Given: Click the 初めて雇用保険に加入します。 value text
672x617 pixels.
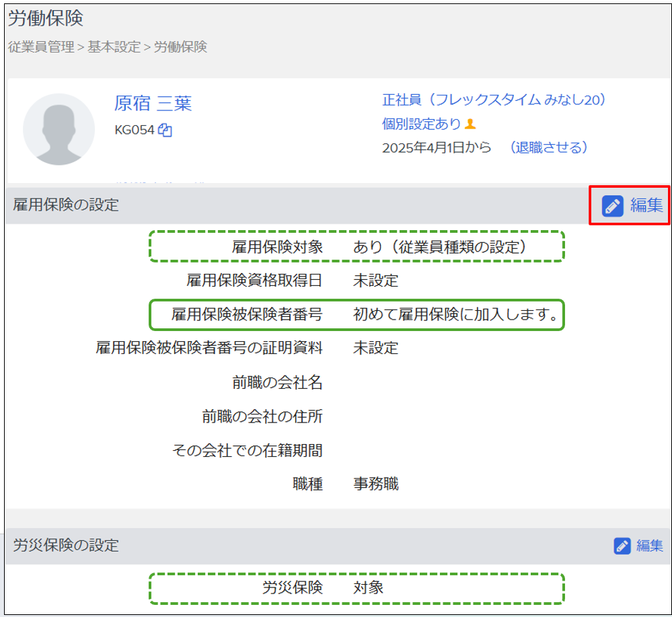Looking at the screenshot, I should click(x=457, y=314).
